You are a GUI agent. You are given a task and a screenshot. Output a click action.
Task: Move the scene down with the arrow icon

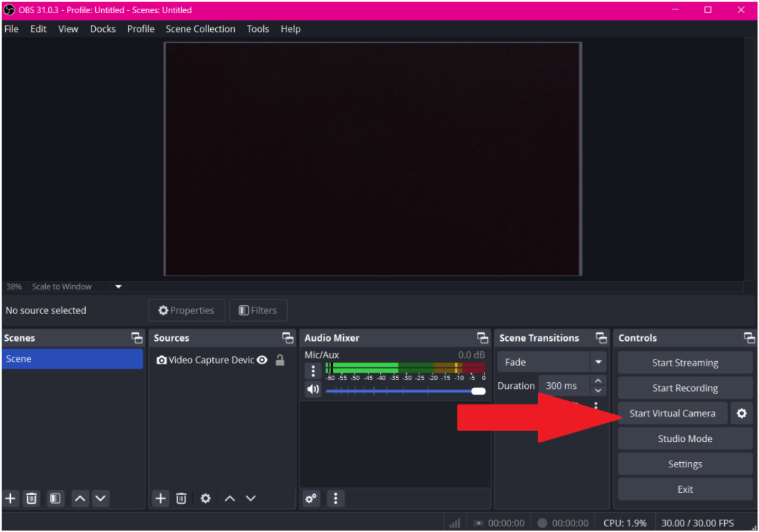coord(100,498)
